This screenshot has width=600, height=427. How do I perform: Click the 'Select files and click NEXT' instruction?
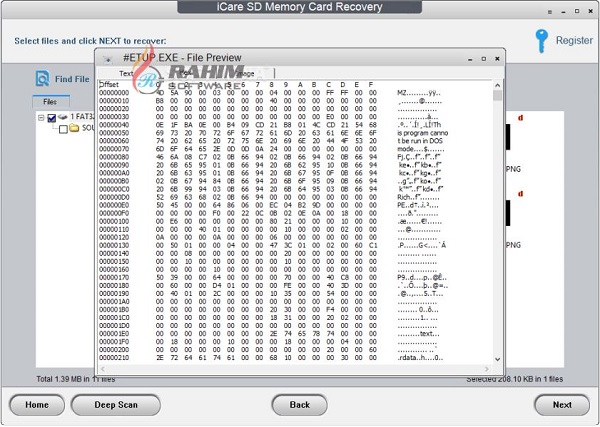click(x=90, y=41)
